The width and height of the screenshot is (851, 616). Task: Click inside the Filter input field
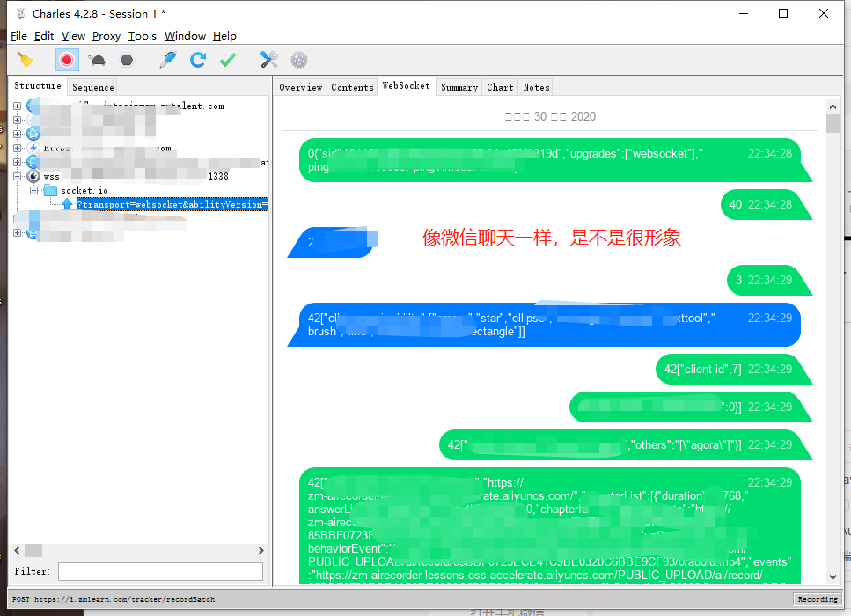[x=160, y=571]
